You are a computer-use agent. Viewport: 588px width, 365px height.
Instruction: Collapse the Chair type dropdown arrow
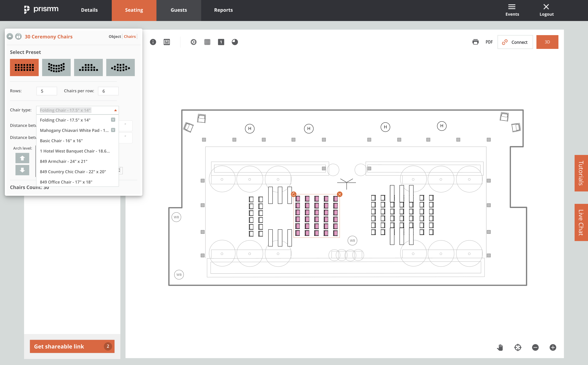pos(116,110)
